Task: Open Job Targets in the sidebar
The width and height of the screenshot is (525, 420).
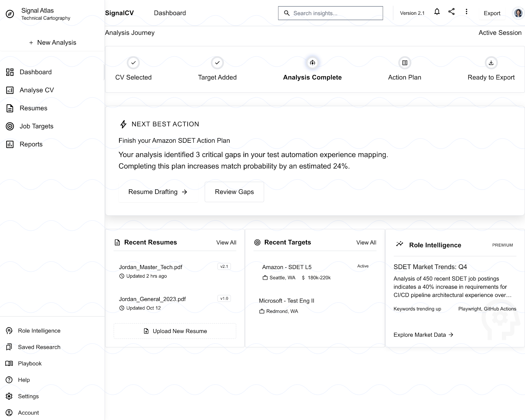Action: (x=52, y=126)
